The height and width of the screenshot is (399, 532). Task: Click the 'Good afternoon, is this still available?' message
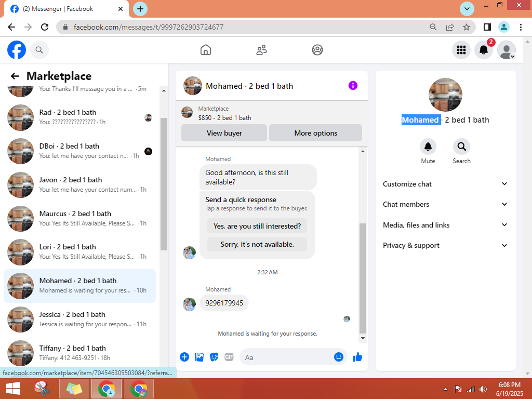tap(258, 177)
